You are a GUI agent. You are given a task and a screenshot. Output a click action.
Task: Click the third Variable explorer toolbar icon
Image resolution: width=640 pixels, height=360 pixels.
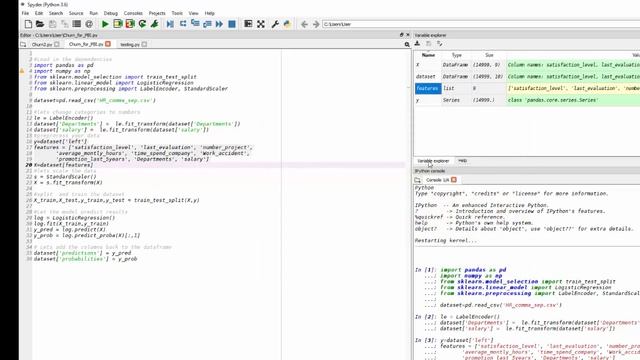click(440, 43)
